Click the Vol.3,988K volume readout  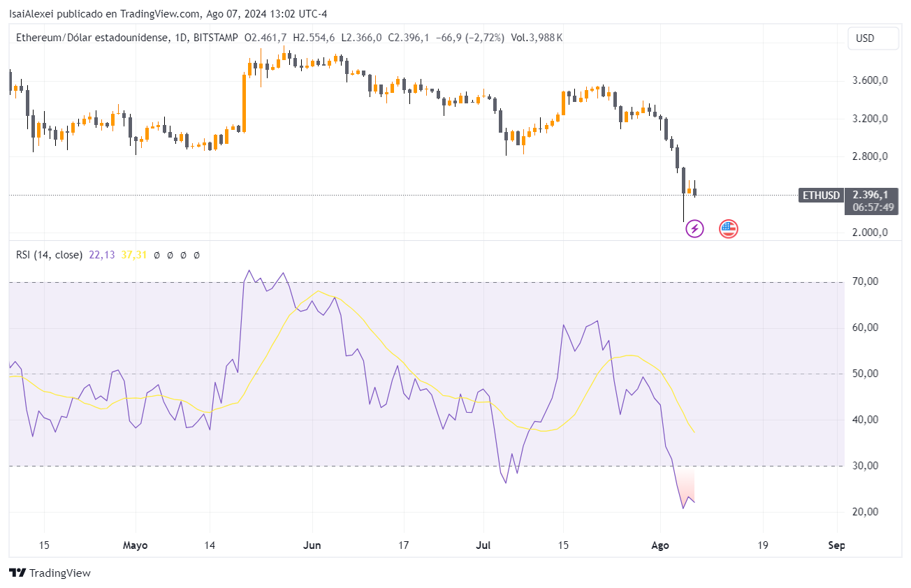pyautogui.click(x=537, y=38)
